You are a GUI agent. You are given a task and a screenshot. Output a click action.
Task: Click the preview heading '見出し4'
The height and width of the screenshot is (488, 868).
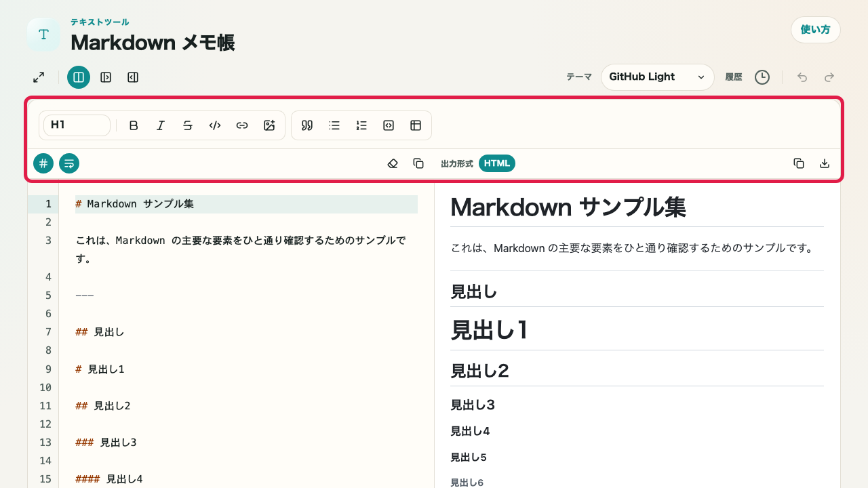tap(470, 431)
